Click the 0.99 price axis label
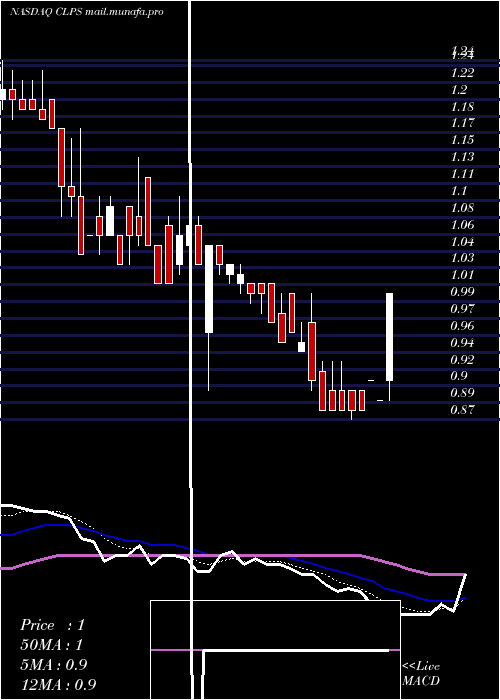This screenshot has width=500, height=700. [x=462, y=291]
